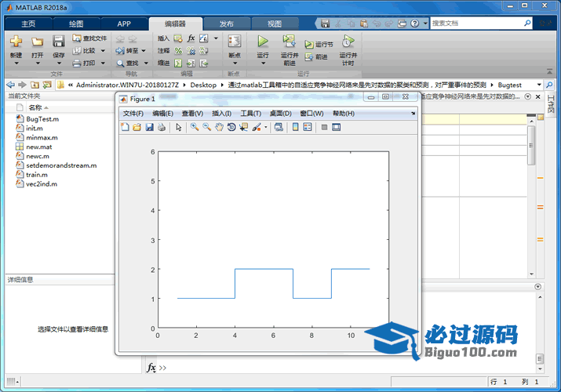Open the Go To (转至) dropdown arrow
Screen dimensions: 561x392
(144, 51)
